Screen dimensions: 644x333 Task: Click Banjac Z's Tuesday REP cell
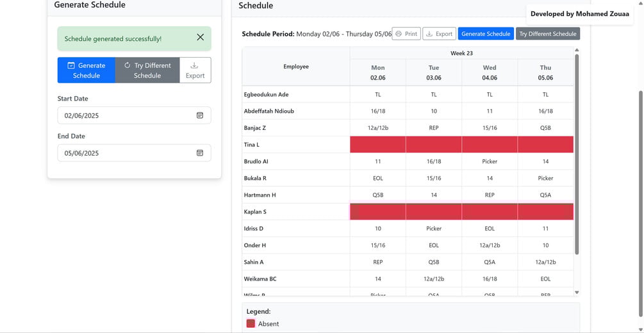[434, 128]
